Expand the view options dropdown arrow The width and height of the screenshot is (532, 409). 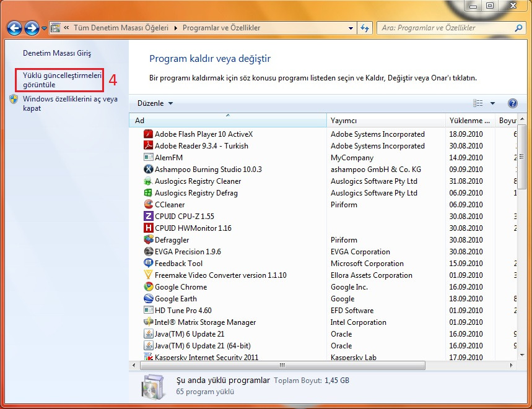click(x=493, y=103)
